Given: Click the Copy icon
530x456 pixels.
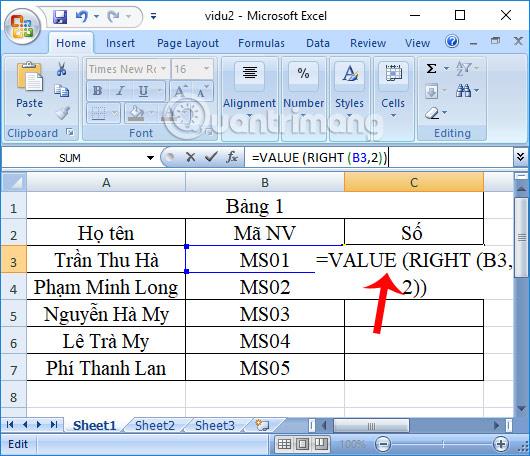Looking at the screenshot, I should pyautogui.click(x=62, y=91).
